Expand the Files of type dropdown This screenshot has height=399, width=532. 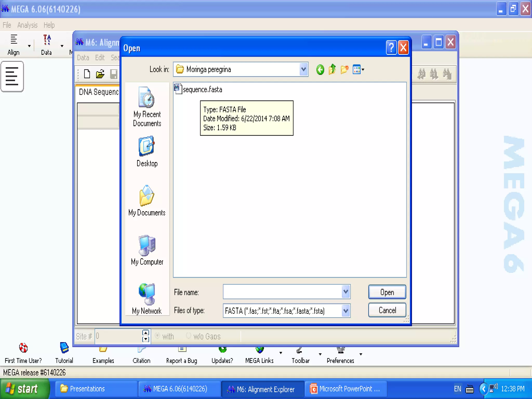pos(346,311)
